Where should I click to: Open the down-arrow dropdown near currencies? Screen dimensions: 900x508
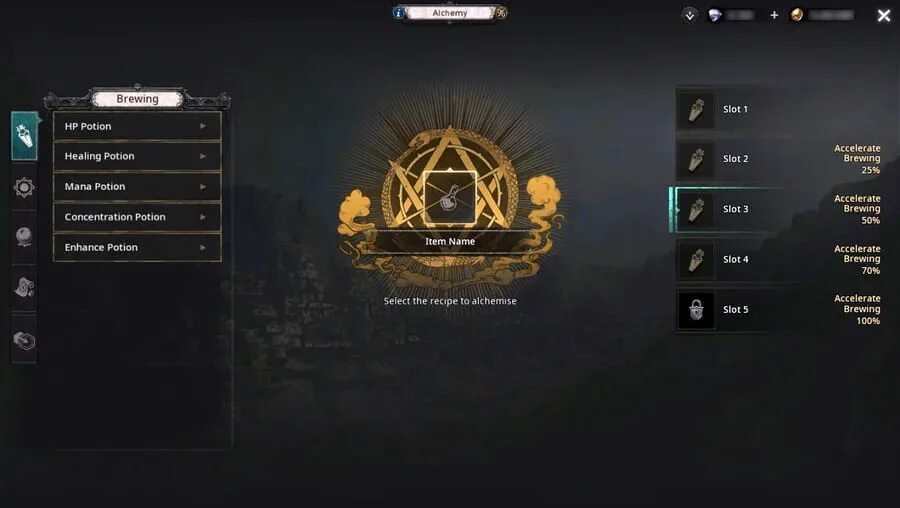coord(689,15)
